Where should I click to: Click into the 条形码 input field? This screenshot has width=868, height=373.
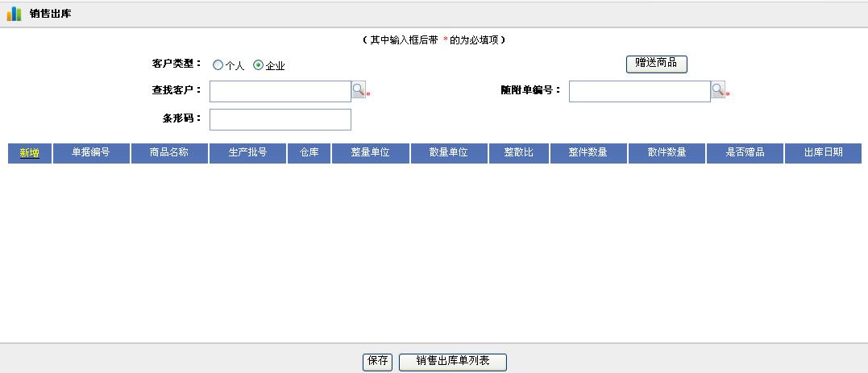tap(280, 119)
